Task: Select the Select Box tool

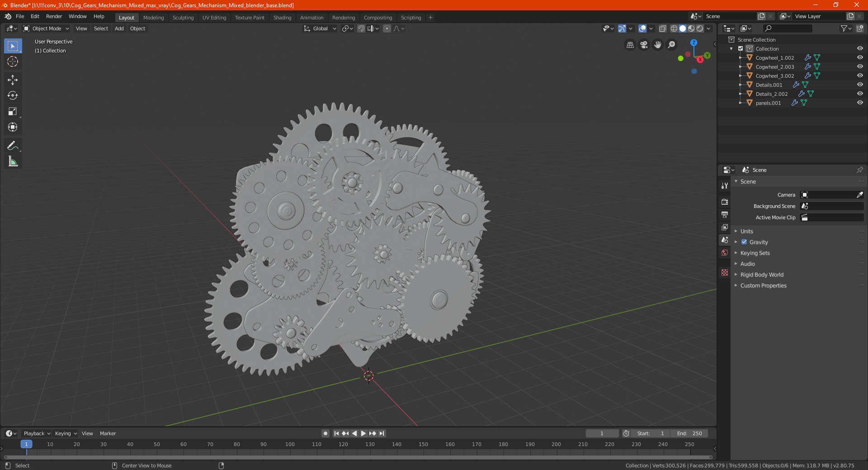Action: point(13,46)
